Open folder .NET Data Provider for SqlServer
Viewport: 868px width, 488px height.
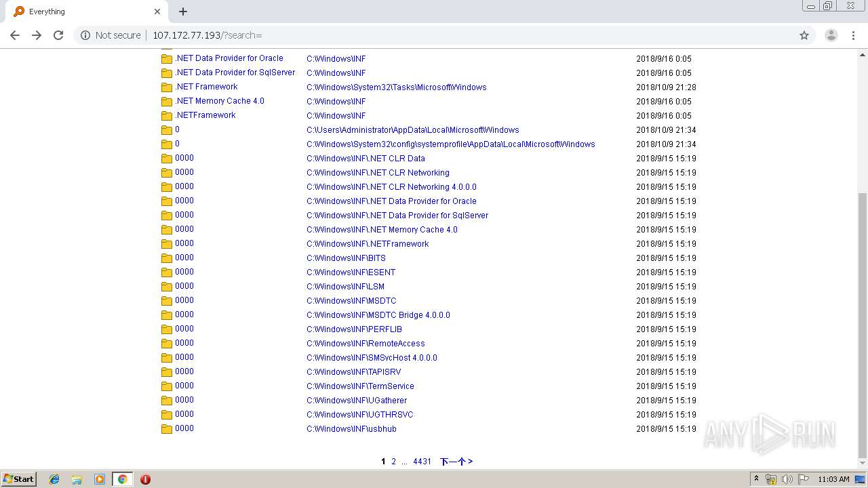point(235,73)
